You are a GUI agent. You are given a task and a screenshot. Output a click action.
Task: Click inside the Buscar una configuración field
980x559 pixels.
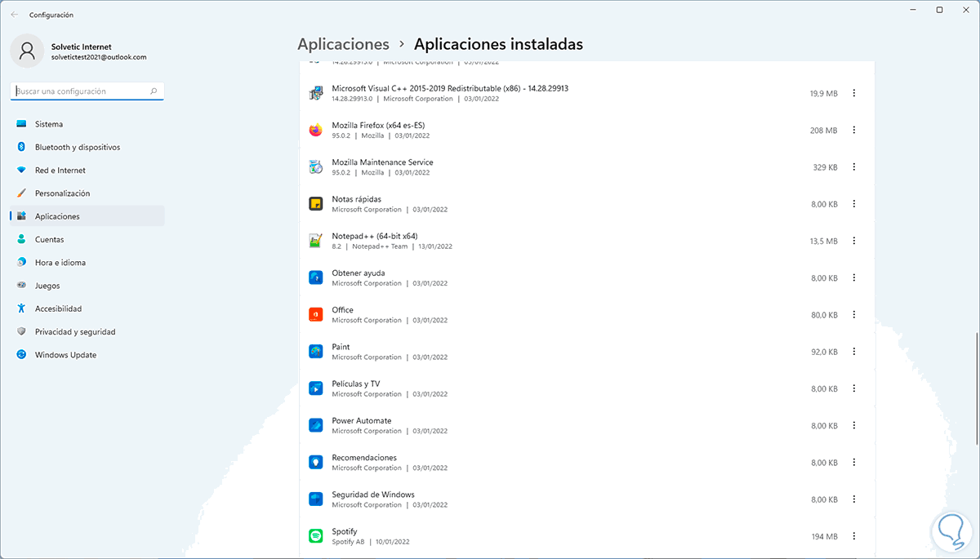(87, 91)
